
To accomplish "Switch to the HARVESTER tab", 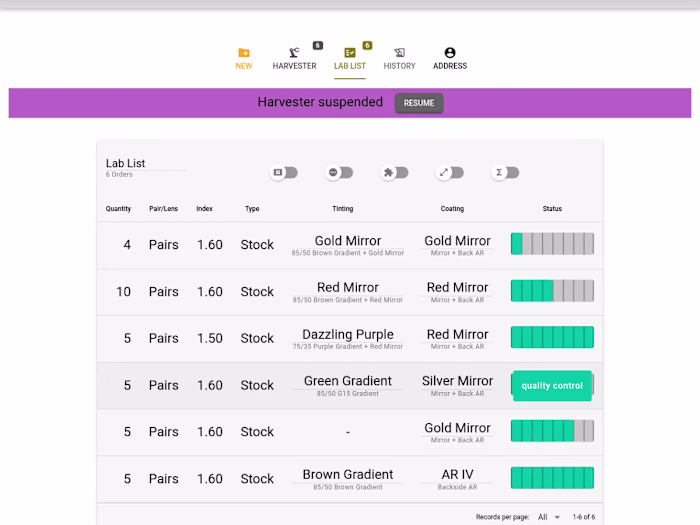I will 294,59.
